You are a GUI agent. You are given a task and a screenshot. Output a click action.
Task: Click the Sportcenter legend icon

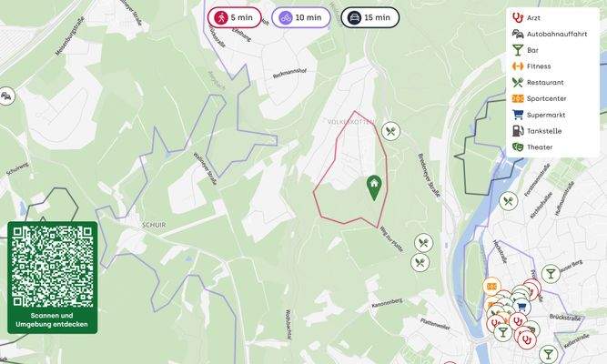tap(518, 99)
